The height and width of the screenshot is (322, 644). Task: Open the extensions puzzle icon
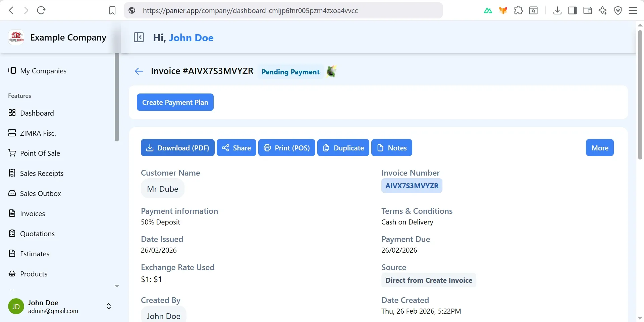pos(518,11)
